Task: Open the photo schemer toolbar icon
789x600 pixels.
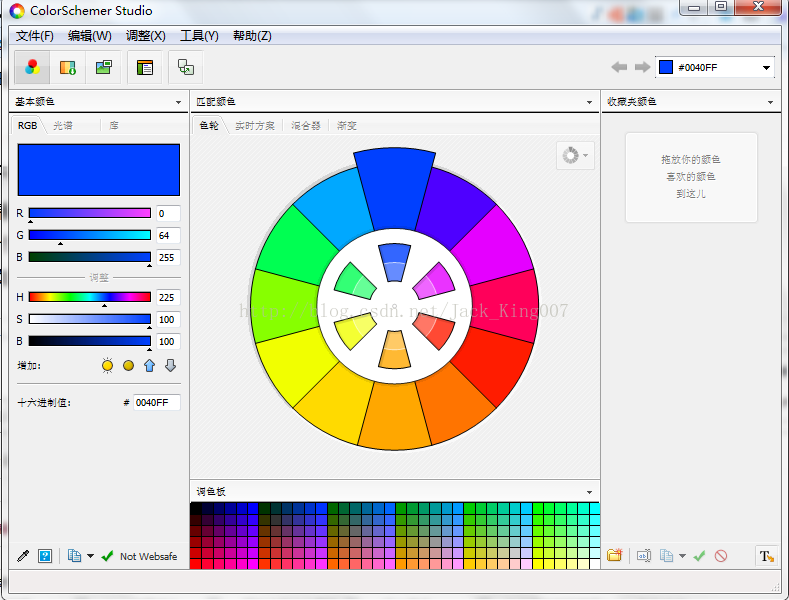Action: [104, 67]
